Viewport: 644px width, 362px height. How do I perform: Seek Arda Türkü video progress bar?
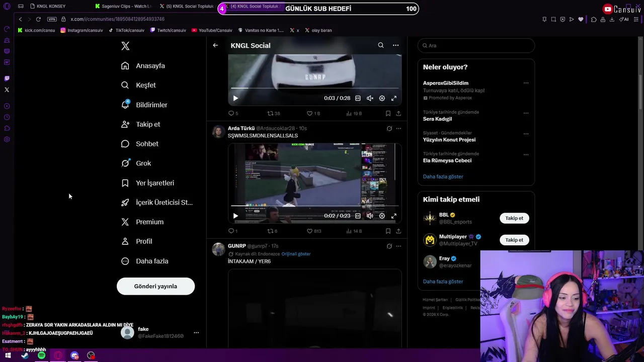click(315, 206)
